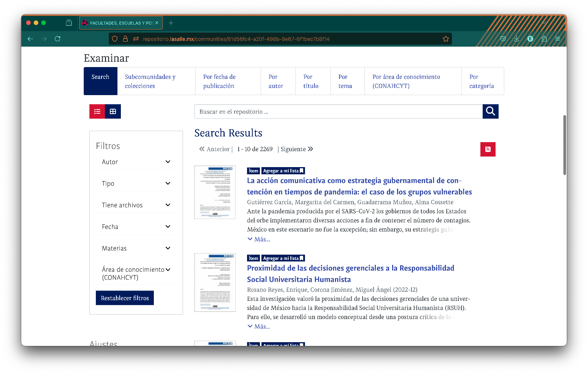The image size is (588, 374).
Task: Click the magnifying glass search button
Action: coord(490,111)
